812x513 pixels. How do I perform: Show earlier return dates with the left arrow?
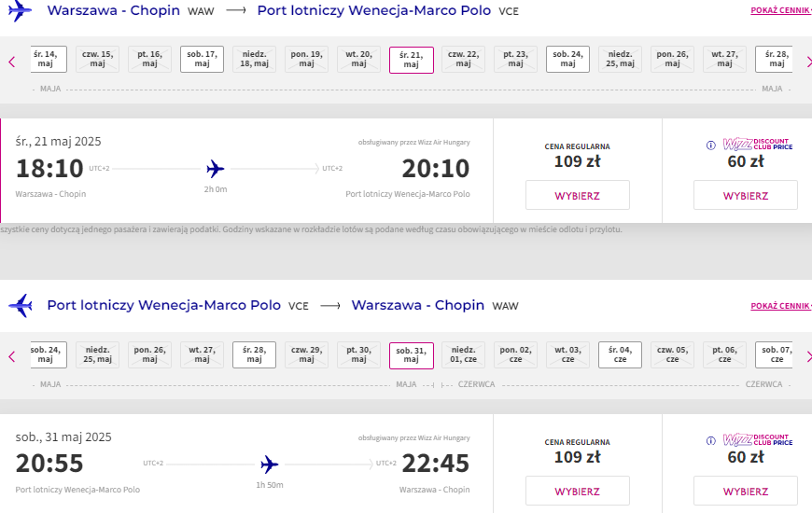coord(12,356)
